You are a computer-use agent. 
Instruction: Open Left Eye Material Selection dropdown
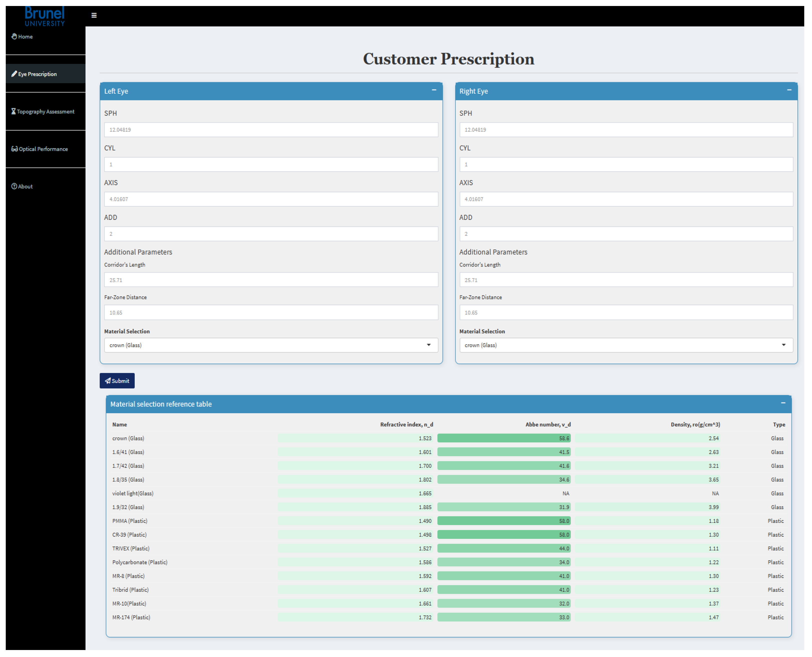(271, 345)
